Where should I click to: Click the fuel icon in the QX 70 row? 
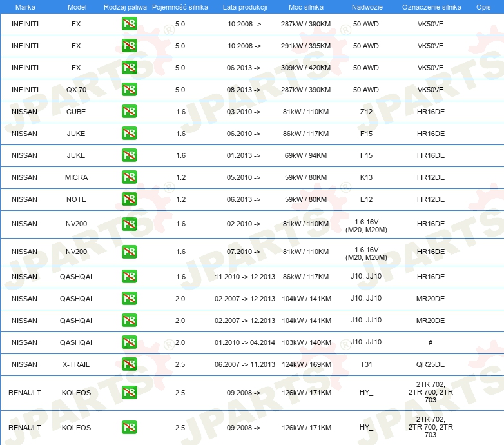click(x=129, y=90)
